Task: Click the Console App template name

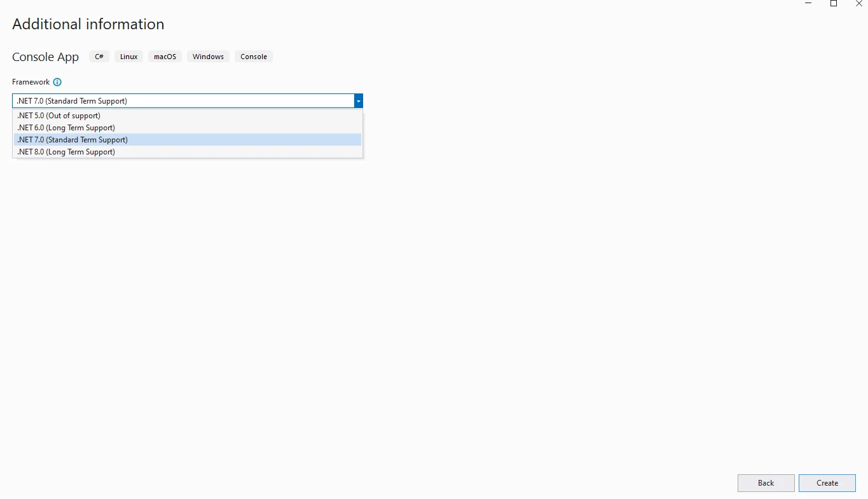Action: coord(45,57)
